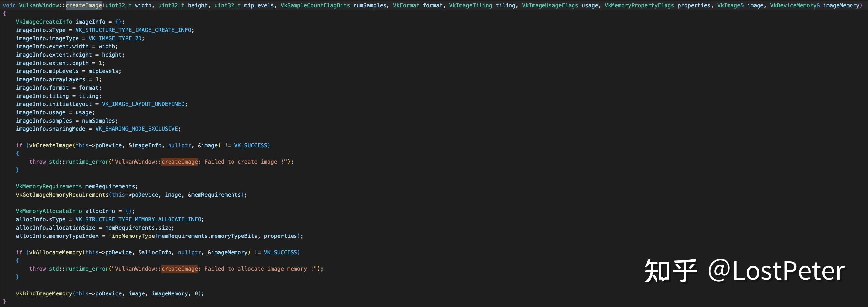The image size is (868, 307).
Task: Click the VkMemoryAllocateInfo type name
Action: (x=49, y=211)
